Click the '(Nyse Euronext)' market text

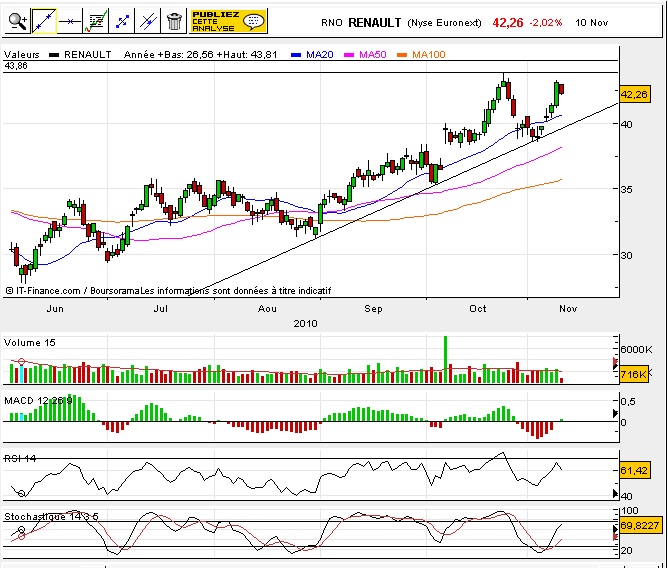(x=444, y=23)
